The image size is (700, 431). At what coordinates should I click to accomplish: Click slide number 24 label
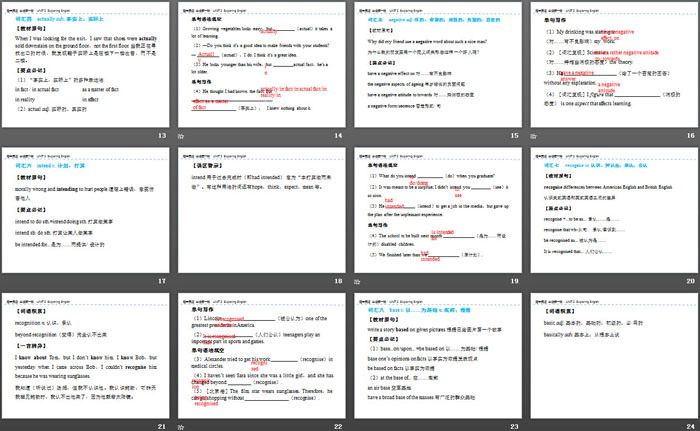pyautogui.click(x=691, y=427)
